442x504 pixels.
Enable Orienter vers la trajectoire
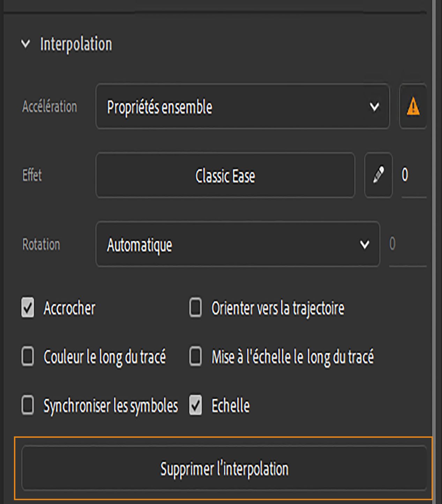click(195, 307)
